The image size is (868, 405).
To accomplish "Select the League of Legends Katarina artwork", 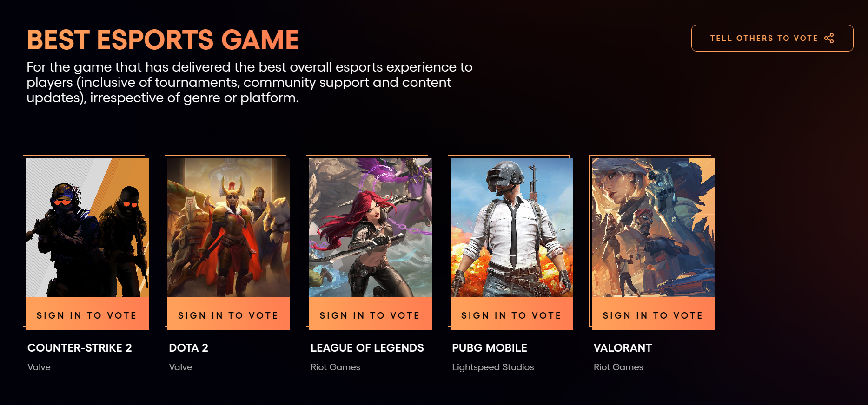I will pyautogui.click(x=370, y=228).
